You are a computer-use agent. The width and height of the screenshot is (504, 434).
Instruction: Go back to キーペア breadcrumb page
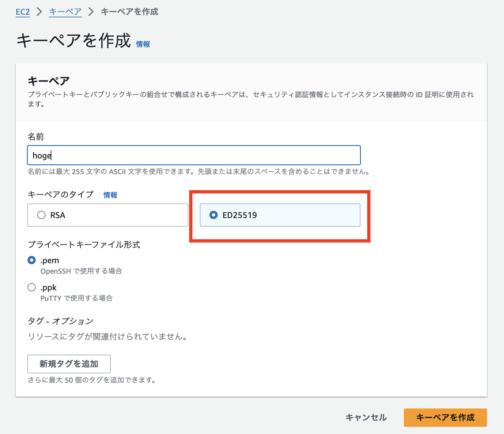pos(65,12)
